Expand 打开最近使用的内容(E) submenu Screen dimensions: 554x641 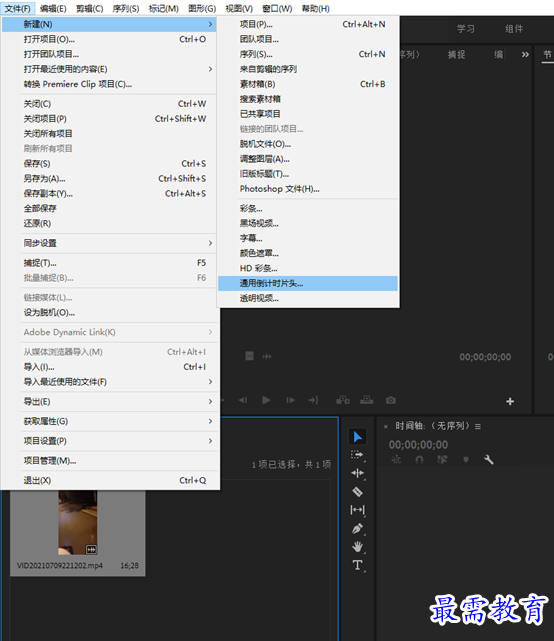coord(110,69)
